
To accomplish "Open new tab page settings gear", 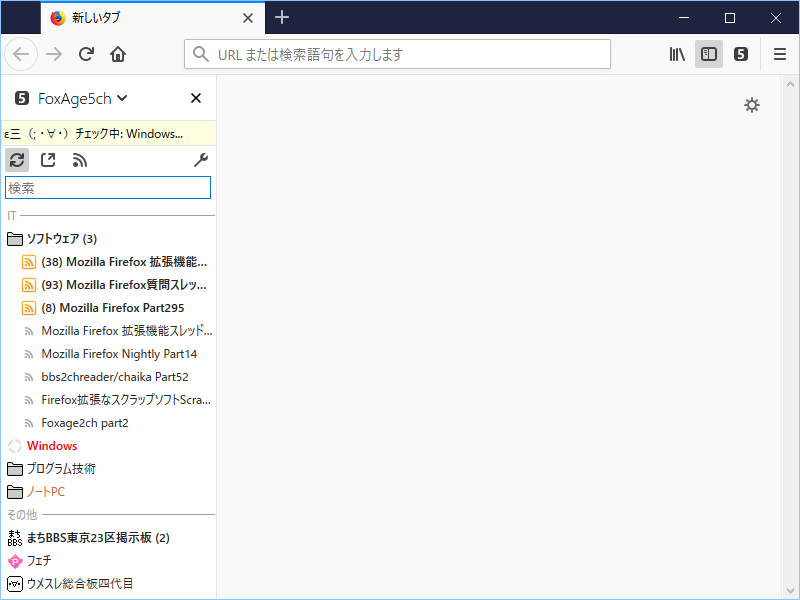I will pyautogui.click(x=752, y=105).
